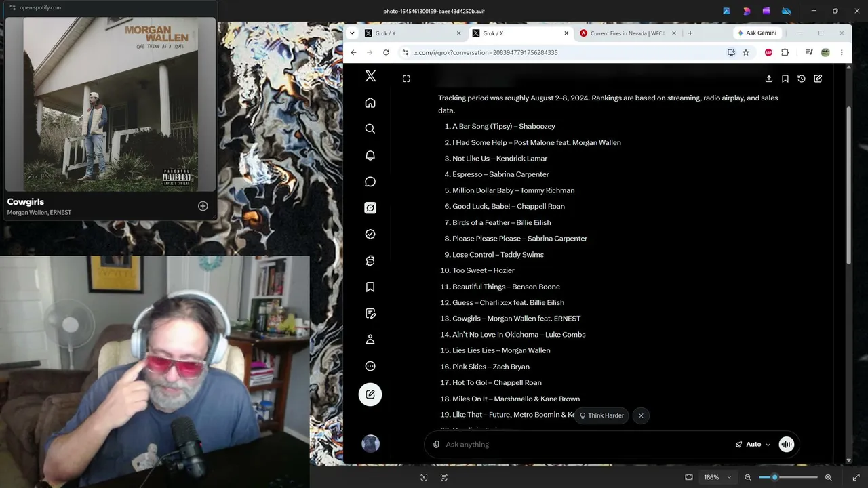Viewport: 868px width, 488px height.
Task: Click the install app icon in address bar
Action: point(731,52)
